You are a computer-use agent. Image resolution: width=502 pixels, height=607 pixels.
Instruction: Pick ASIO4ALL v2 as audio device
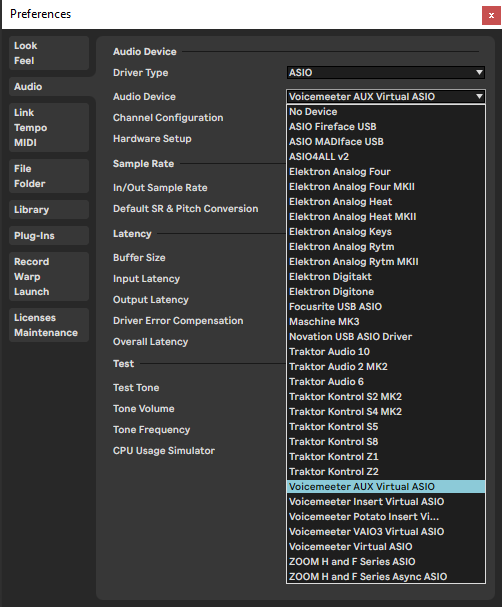[x=386, y=157]
